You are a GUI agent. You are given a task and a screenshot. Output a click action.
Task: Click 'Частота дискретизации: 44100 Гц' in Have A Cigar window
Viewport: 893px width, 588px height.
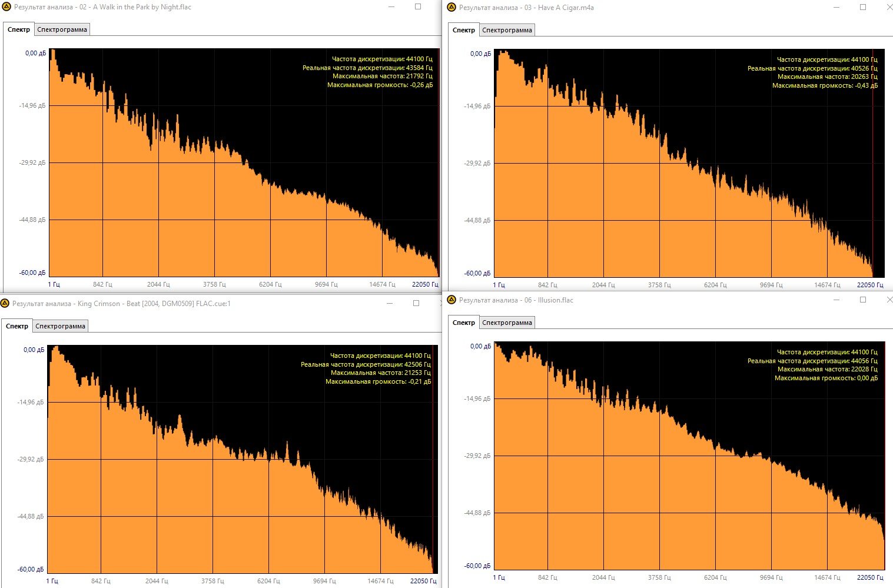[827, 59]
